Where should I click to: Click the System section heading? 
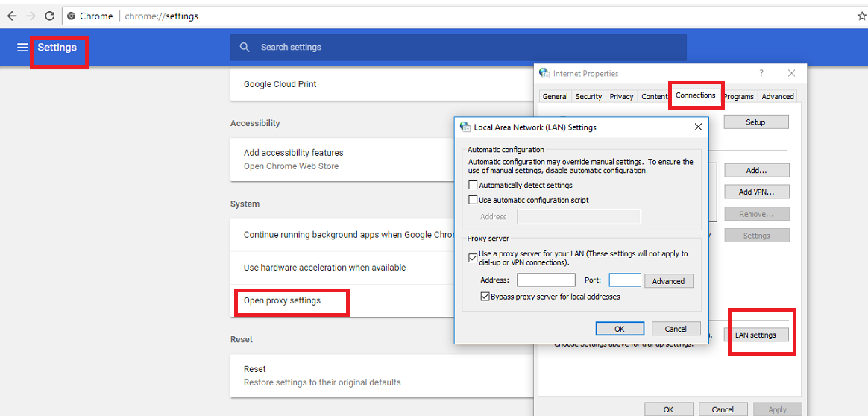[x=245, y=204]
